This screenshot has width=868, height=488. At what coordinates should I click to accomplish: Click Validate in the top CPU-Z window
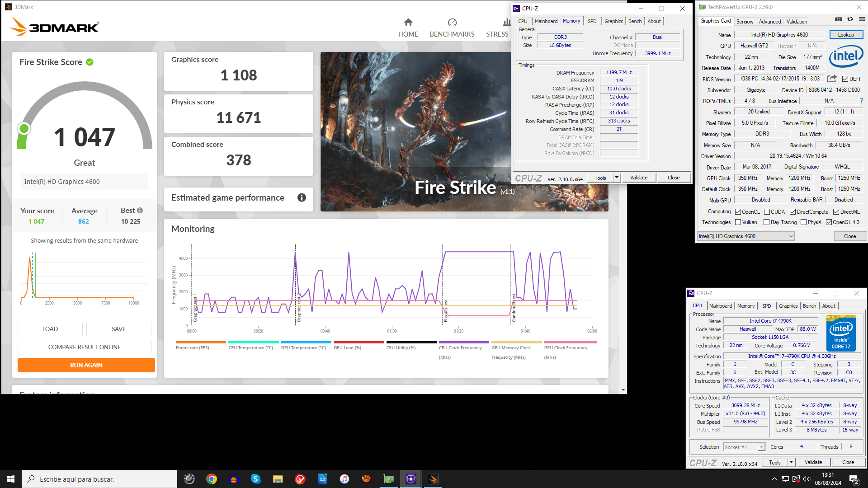(639, 178)
